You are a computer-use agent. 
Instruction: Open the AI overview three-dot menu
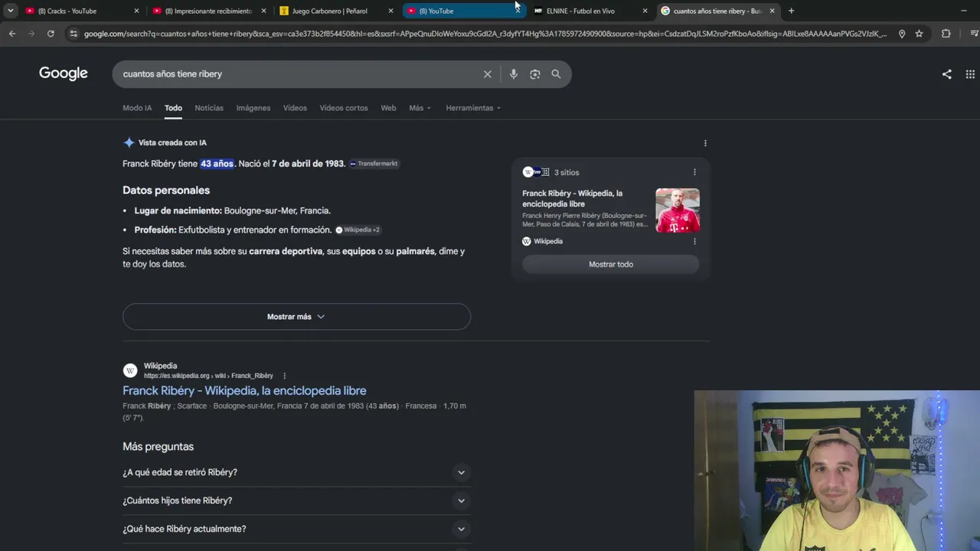point(705,143)
